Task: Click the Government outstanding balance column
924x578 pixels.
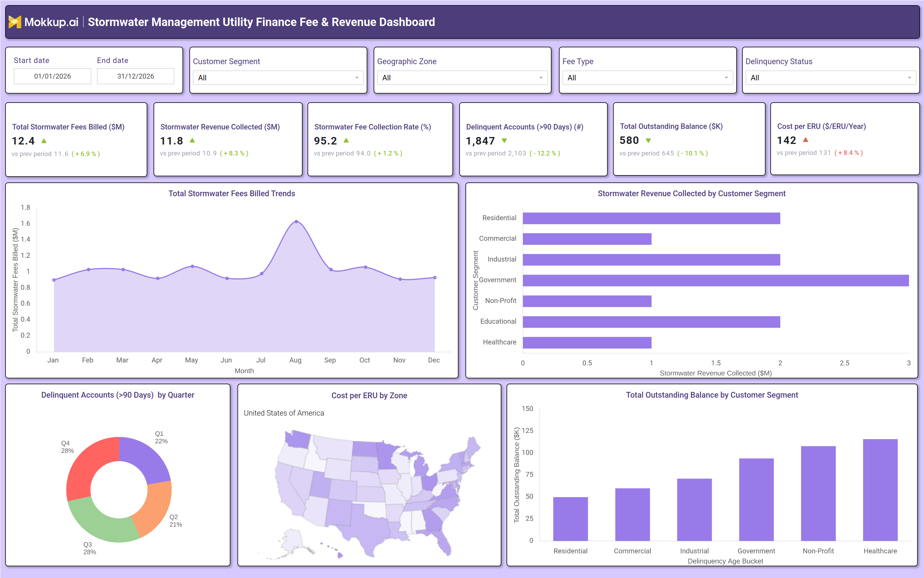Action: [757, 500]
